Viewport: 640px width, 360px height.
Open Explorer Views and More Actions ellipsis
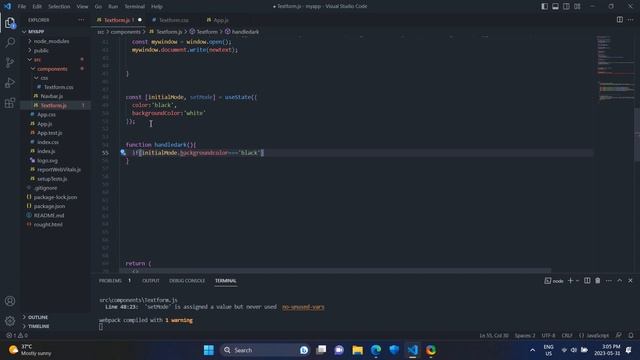coord(81,20)
